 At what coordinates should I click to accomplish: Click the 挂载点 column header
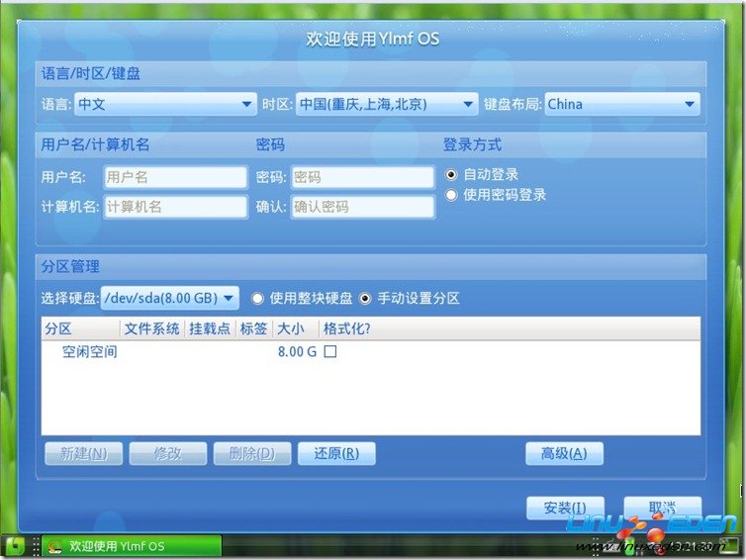tap(210, 328)
